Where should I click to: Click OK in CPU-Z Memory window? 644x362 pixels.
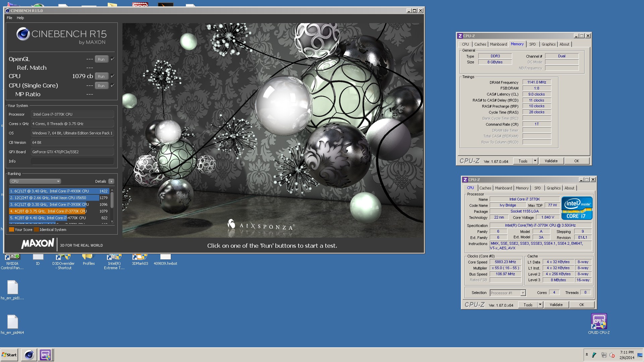tap(577, 161)
